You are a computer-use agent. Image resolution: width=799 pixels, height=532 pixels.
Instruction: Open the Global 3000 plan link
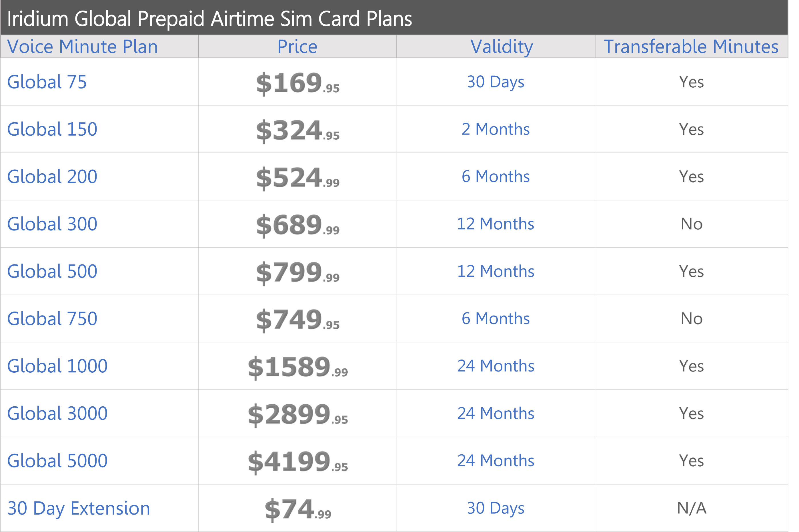[57, 413]
